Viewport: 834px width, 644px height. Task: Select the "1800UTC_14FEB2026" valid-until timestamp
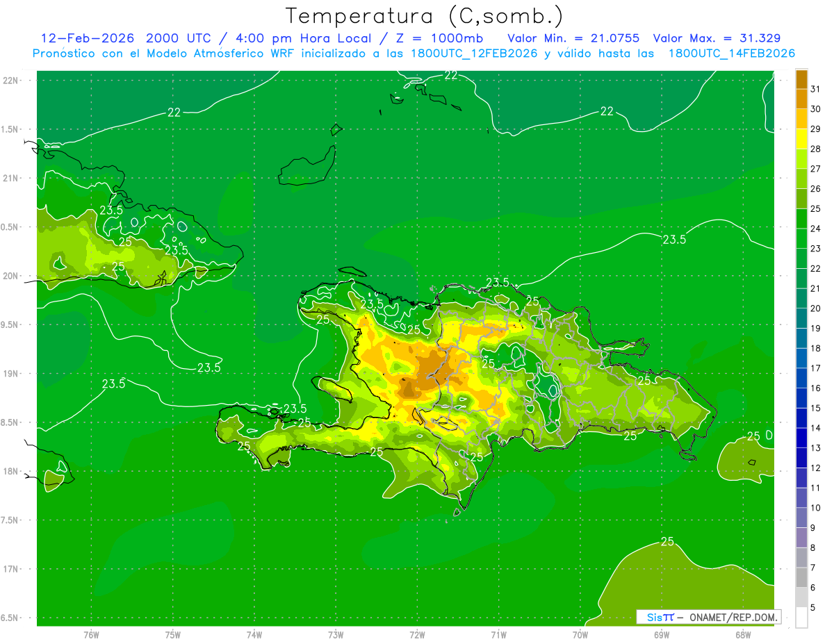tap(731, 53)
